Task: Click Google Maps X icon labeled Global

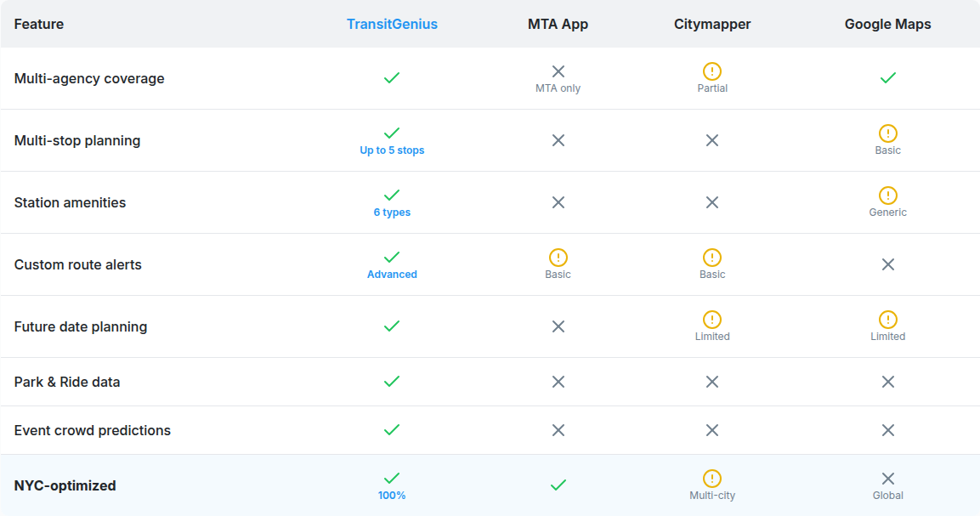Action: 888,479
